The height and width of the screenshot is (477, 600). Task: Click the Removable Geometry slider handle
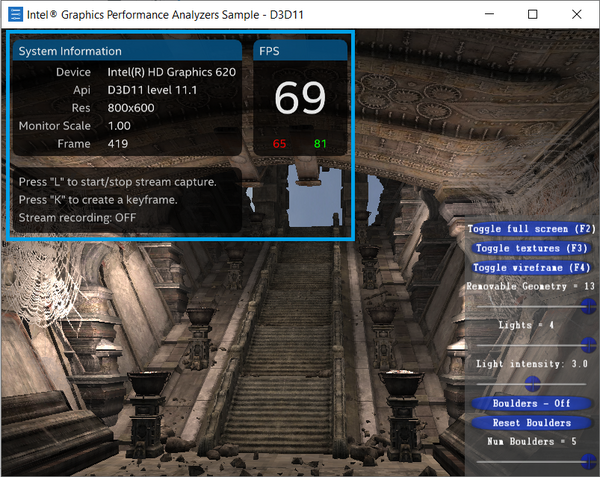pos(588,306)
